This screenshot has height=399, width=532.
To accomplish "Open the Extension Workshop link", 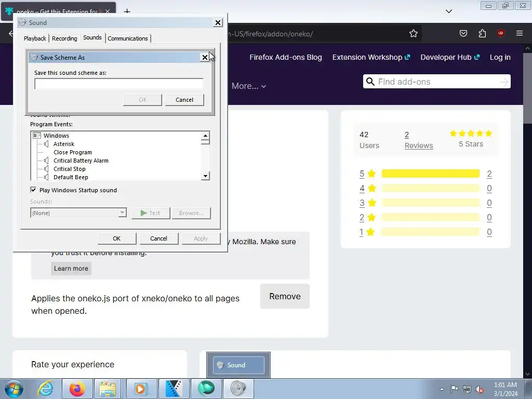I will [371, 57].
